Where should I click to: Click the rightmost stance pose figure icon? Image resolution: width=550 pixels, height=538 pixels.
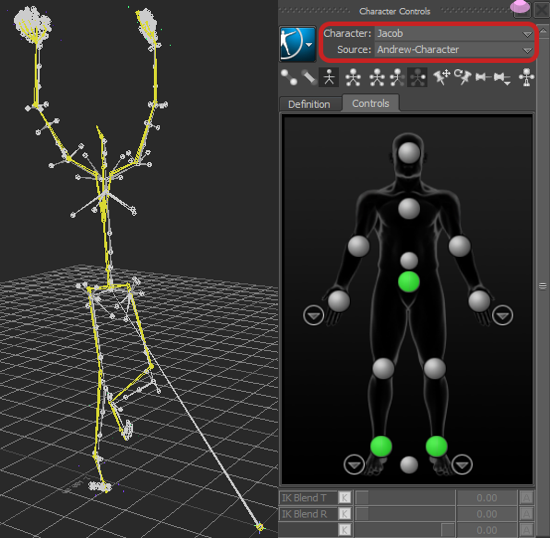coord(526,77)
